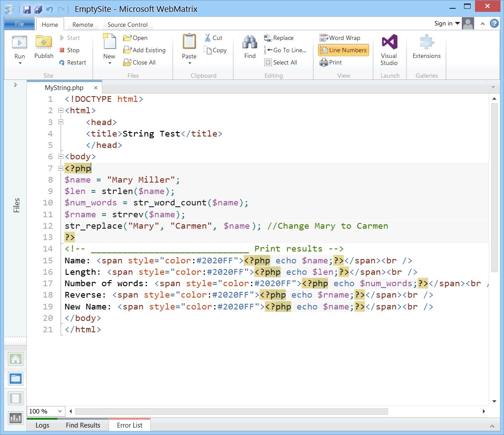Open Run dropdown arrow
The height and width of the screenshot is (435, 504).
tap(20, 63)
